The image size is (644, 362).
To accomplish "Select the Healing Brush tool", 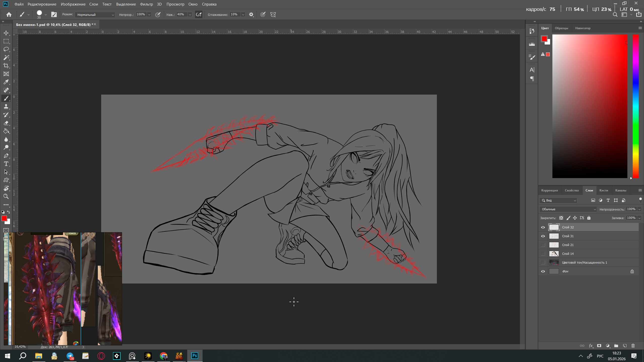I will click(6, 90).
